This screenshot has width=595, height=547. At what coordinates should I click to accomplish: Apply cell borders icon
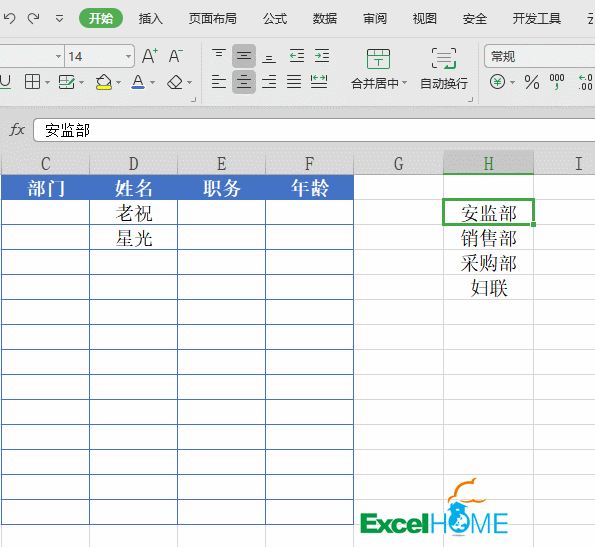[x=32, y=82]
